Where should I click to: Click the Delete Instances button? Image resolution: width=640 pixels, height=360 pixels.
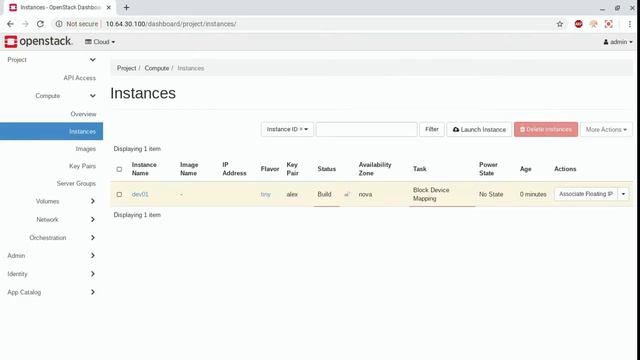coord(546,129)
